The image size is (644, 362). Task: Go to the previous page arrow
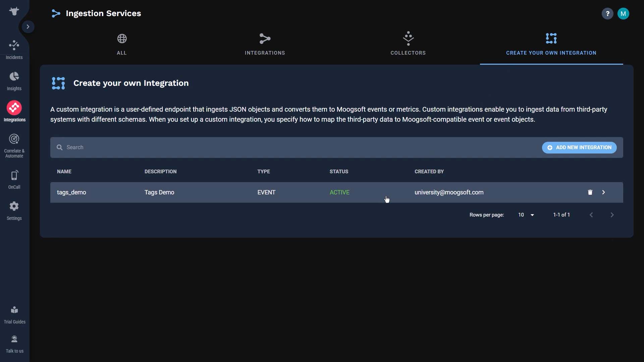coord(591,215)
